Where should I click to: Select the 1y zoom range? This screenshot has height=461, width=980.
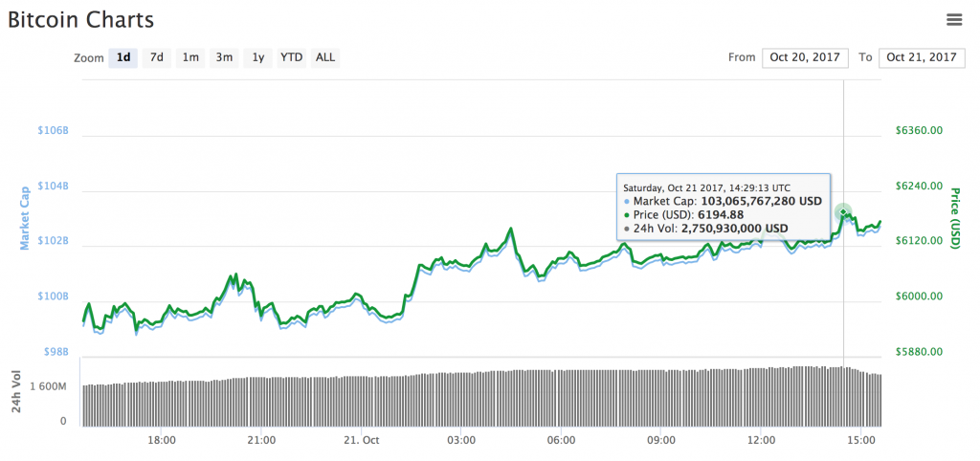point(258,57)
